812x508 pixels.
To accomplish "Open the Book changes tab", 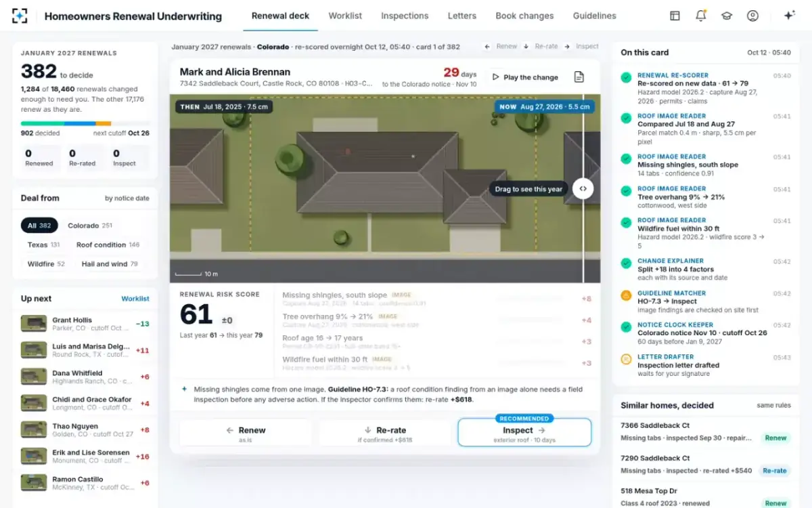I will (524, 16).
